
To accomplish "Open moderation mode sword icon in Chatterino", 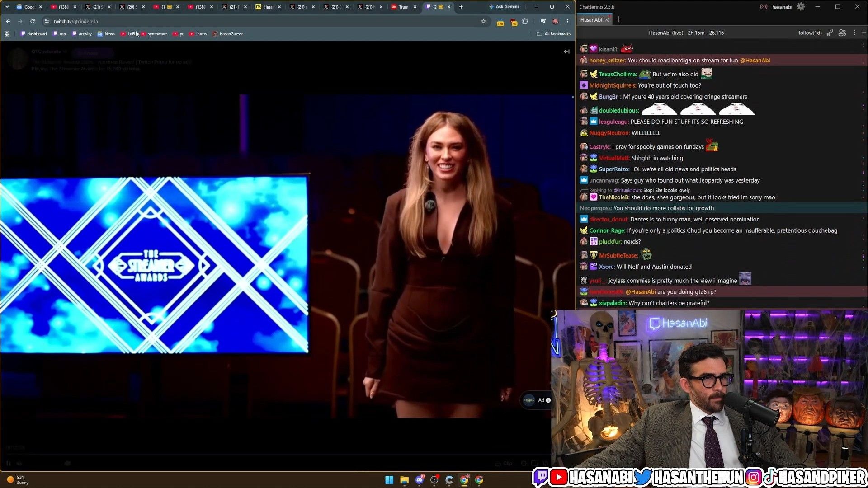I will click(x=830, y=33).
